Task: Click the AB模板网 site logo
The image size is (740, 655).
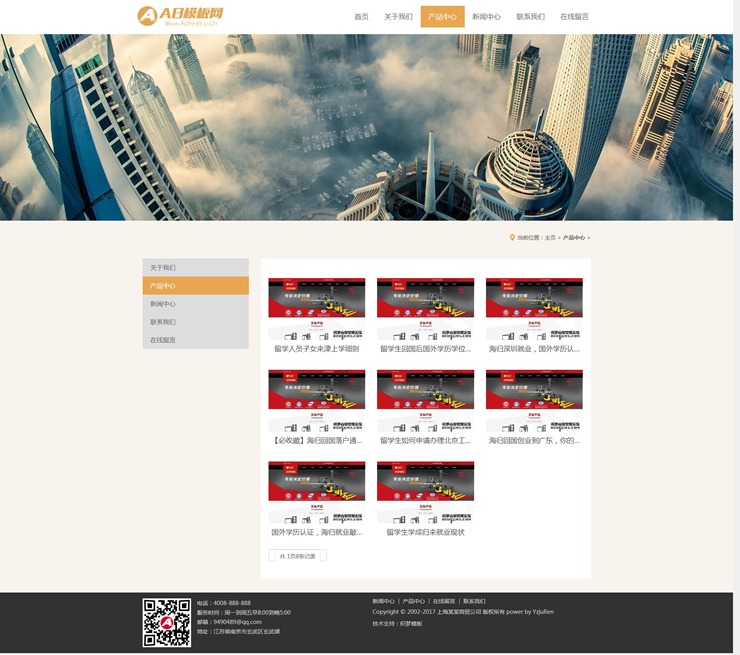Action: (180, 16)
